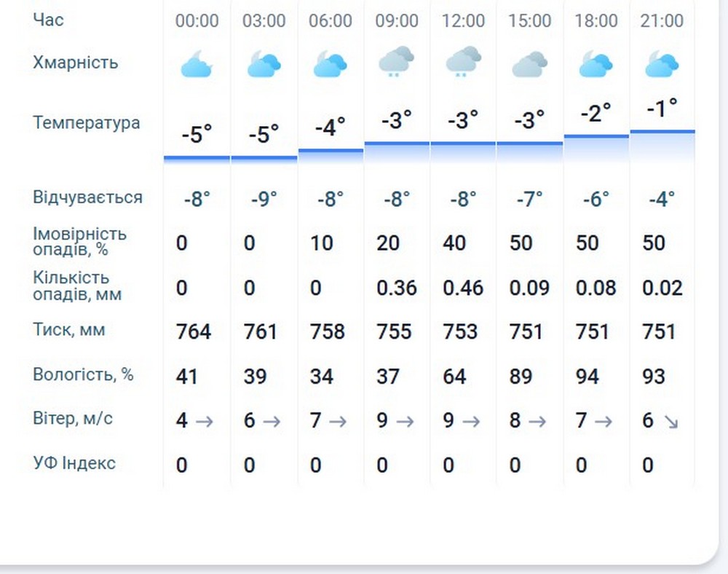Select the 09:00 time column header
The image size is (728, 574).
pyautogui.click(x=397, y=20)
